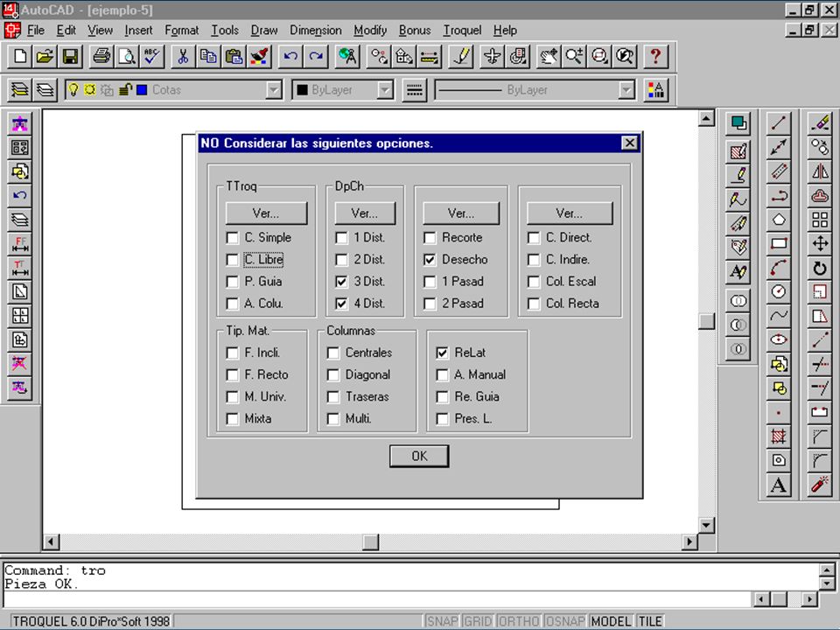Uncheck the ReLat checkbox
The image size is (840, 630).
click(442, 353)
